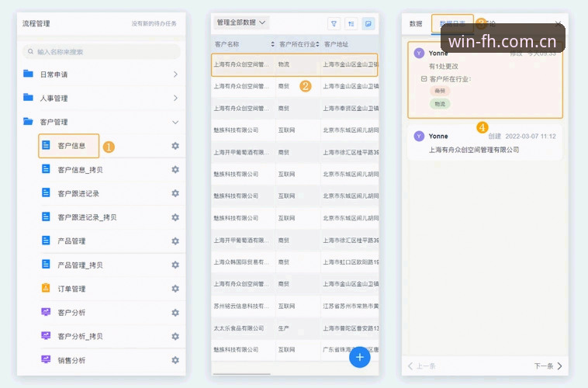Viewport: 588px width, 388px height.
Task: Click the 流程管理 panel title
Action: [36, 23]
